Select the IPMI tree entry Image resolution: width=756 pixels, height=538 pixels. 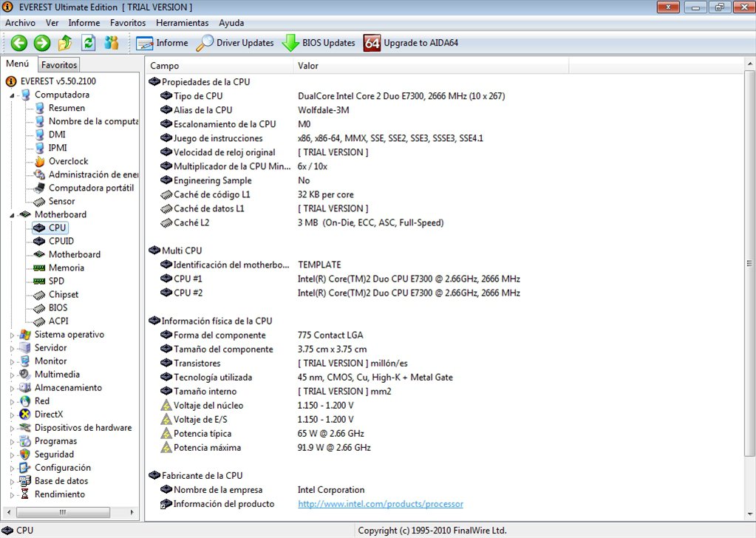pyautogui.click(x=58, y=148)
